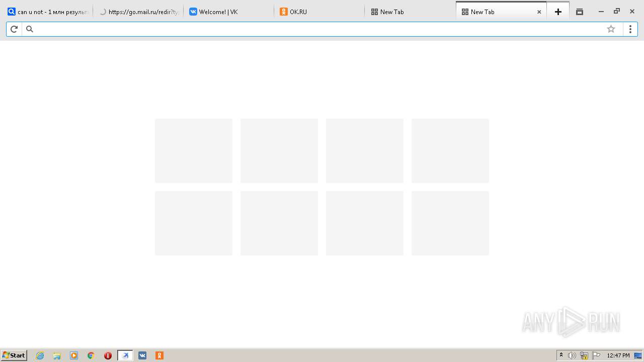Open the volume speaker tray icon

tap(572, 355)
